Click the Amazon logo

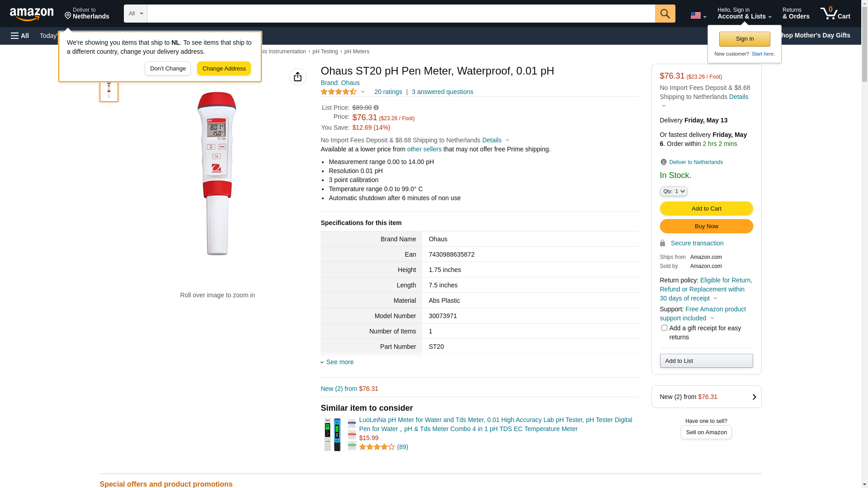coord(32,14)
